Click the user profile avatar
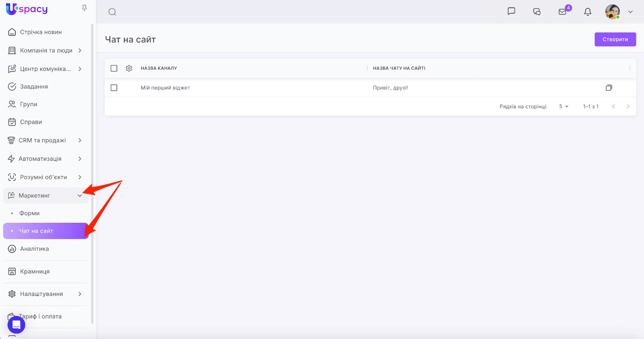The image size is (644, 339). click(612, 12)
